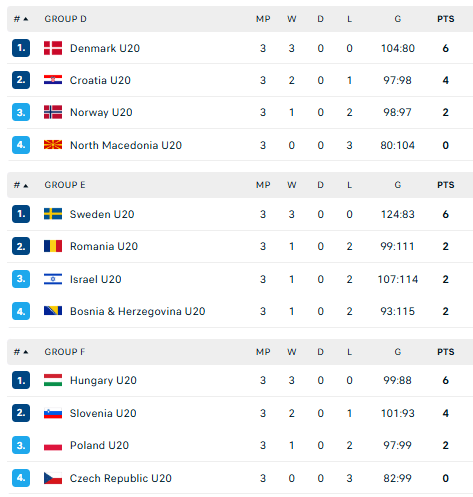Click the Norway flag icon
This screenshot has width=473, height=497.
(x=53, y=112)
